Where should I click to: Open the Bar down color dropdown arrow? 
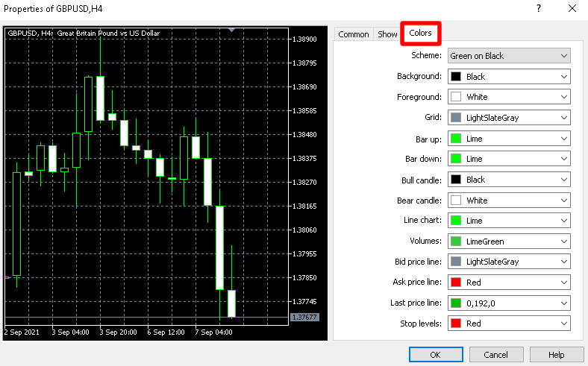point(563,159)
